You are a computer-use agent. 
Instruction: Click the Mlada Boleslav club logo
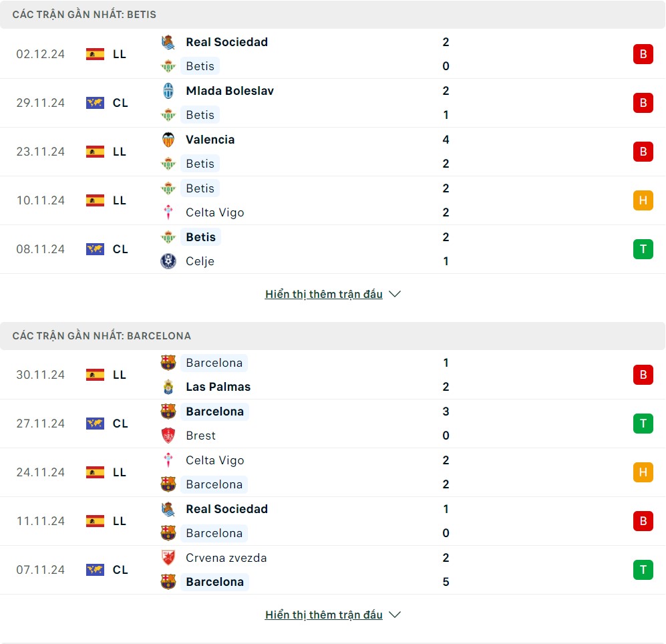(x=168, y=91)
